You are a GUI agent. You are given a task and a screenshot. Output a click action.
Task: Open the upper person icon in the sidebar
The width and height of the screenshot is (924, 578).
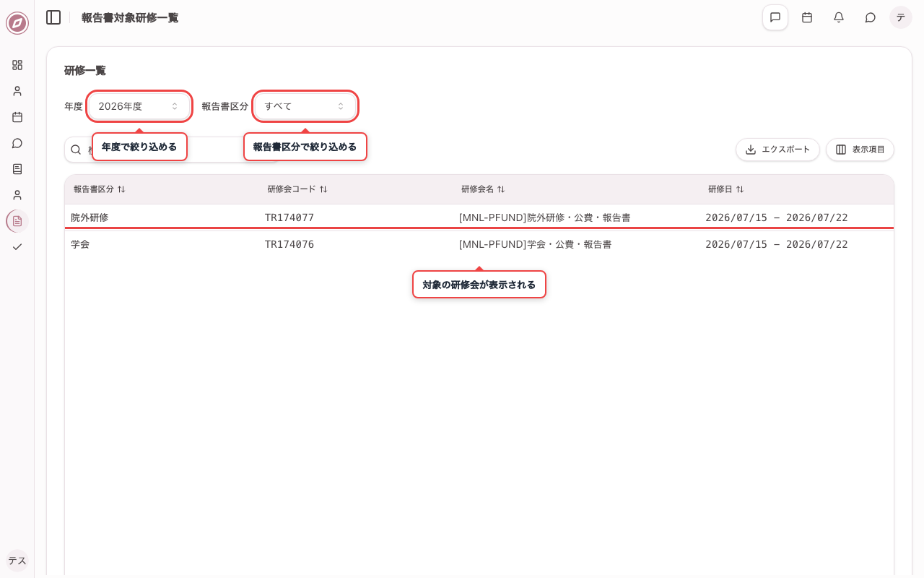[17, 91]
